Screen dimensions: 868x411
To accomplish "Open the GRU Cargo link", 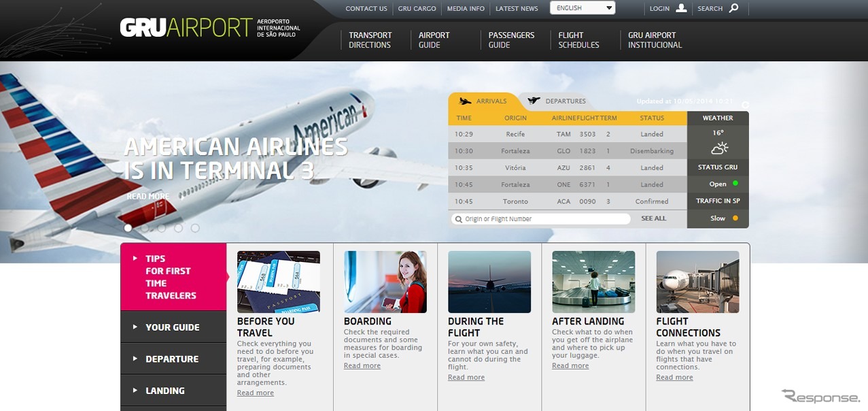I will [417, 9].
